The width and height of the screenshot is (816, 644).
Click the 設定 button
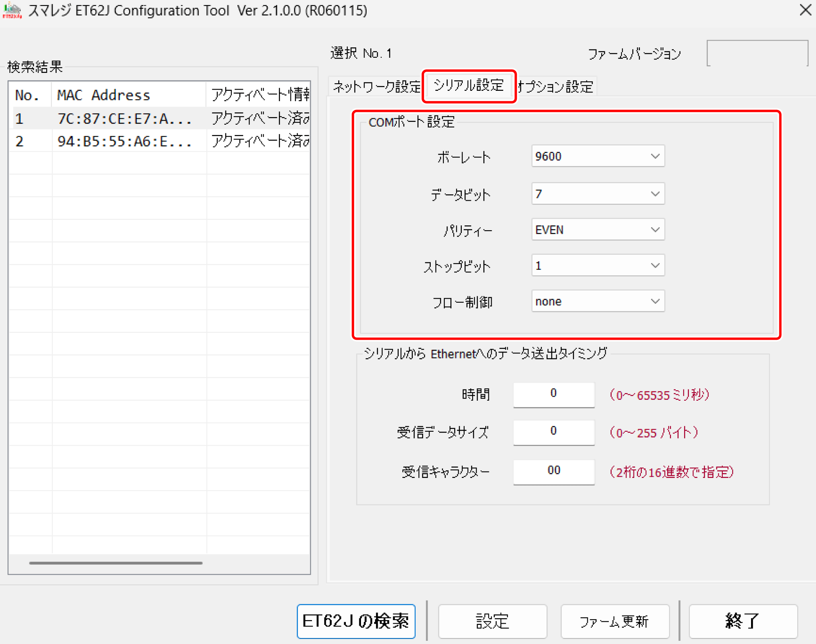[x=492, y=621]
